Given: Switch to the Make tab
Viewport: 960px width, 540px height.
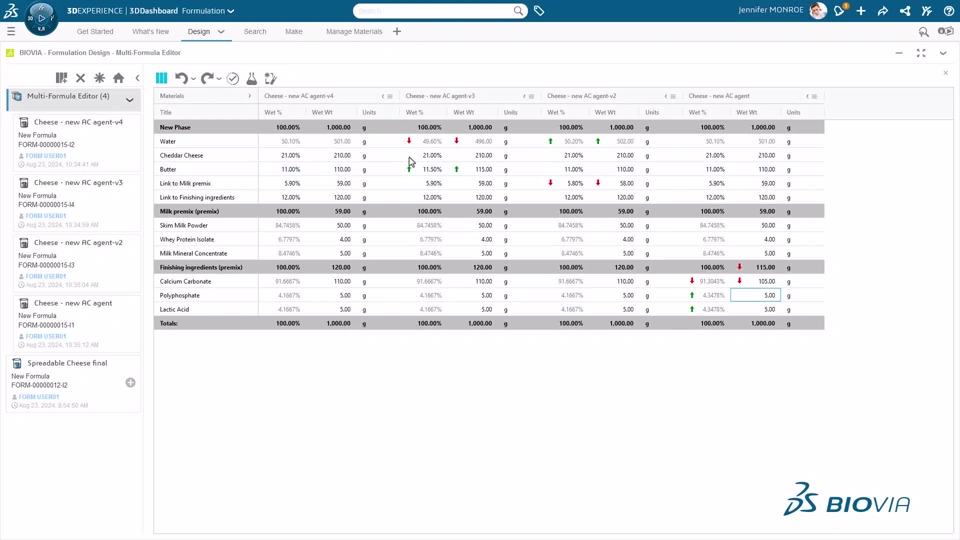Looking at the screenshot, I should point(294,31).
